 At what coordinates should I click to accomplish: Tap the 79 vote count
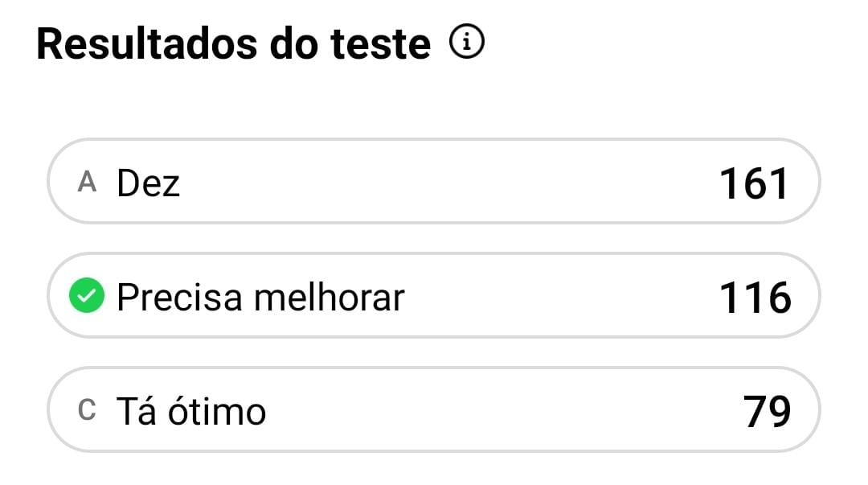pos(767,412)
